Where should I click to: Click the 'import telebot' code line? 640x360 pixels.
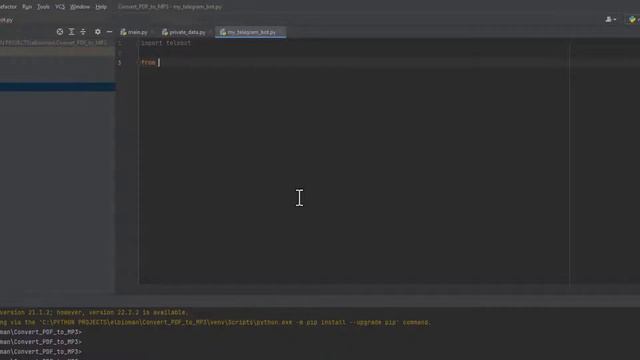166,43
